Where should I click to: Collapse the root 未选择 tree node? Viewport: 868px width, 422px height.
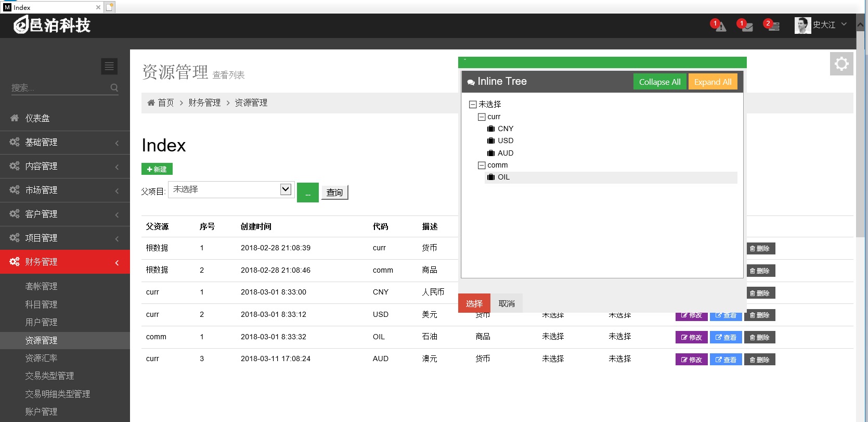473,105
